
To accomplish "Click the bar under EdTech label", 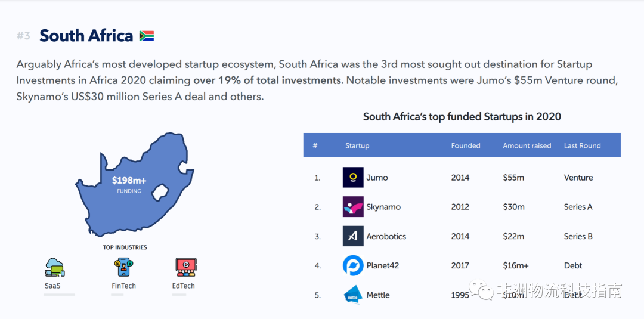I will pos(179,295).
